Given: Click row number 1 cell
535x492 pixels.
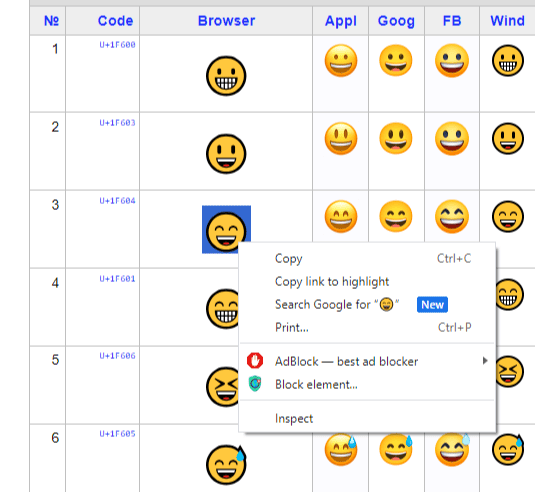Looking at the screenshot, I should [x=47, y=74].
